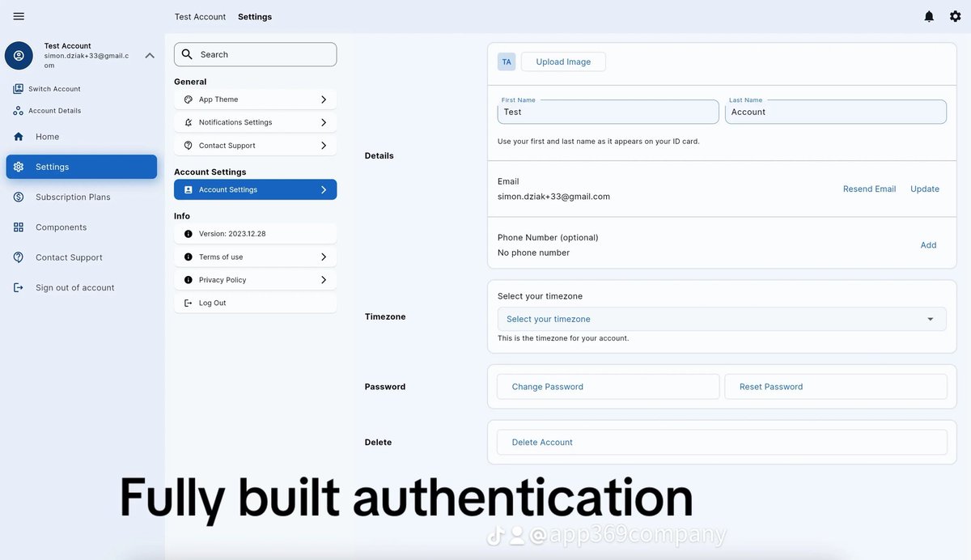Click Reset Password button
This screenshot has height=560, width=971.
836,387
